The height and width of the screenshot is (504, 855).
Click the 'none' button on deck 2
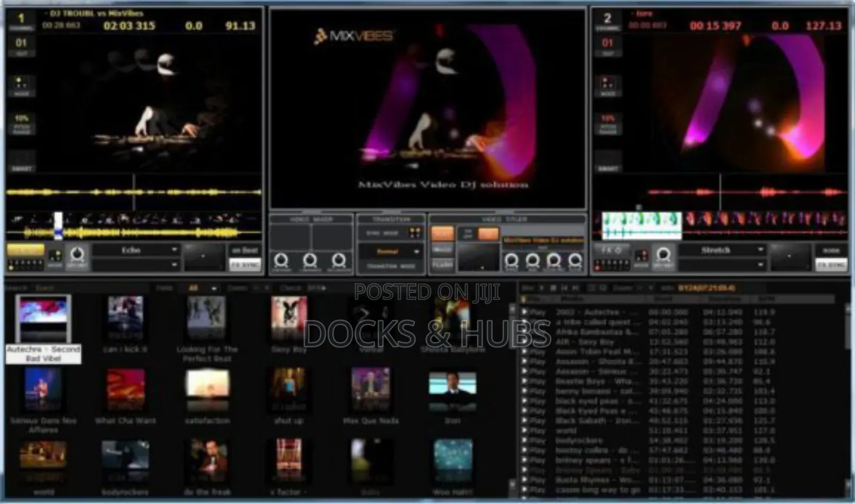(830, 250)
